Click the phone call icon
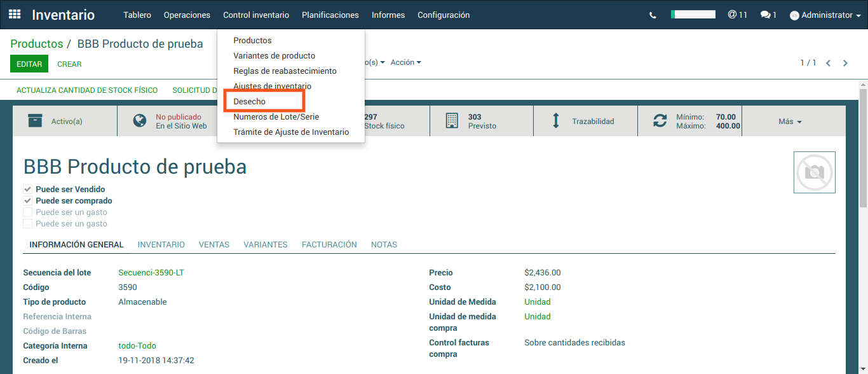Viewport: 868px width, 374px height. click(653, 15)
